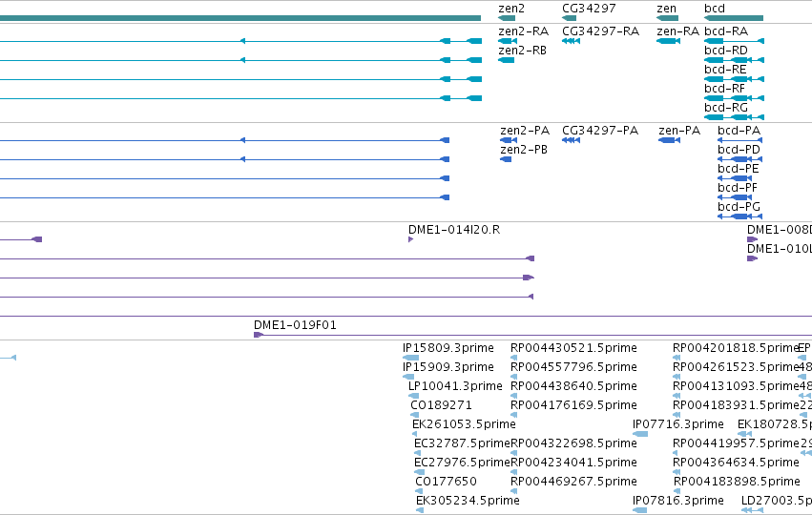
Task: Click the CG34297 gene label
Action: [589, 9]
